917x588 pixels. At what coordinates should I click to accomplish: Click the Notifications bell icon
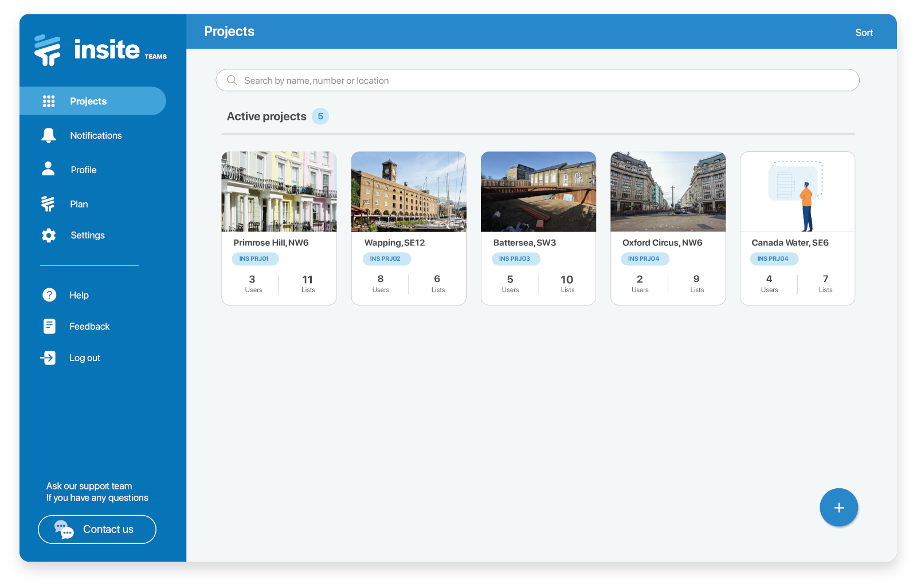coord(49,135)
